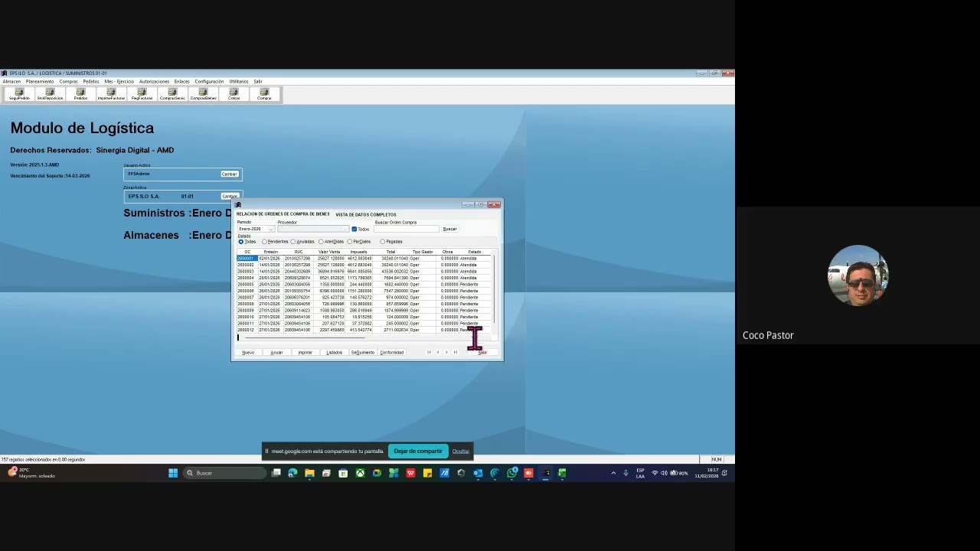
Task: Open the Comprar toolbar icon
Action: (264, 94)
